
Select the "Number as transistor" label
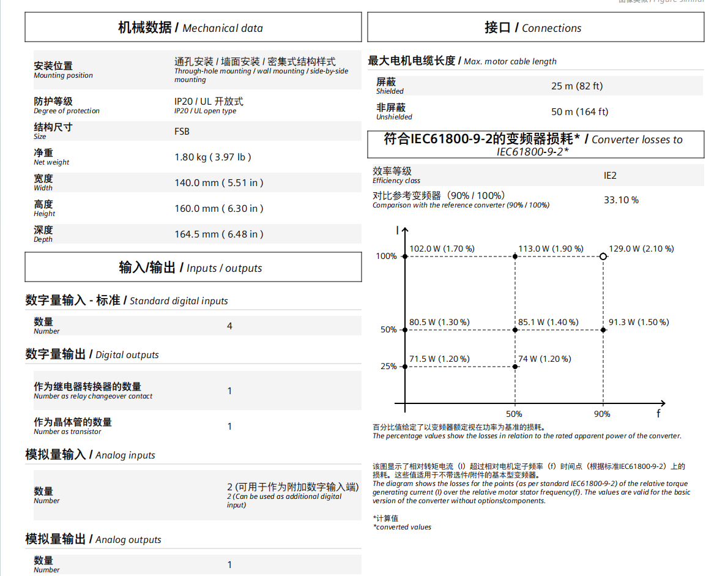click(67, 432)
